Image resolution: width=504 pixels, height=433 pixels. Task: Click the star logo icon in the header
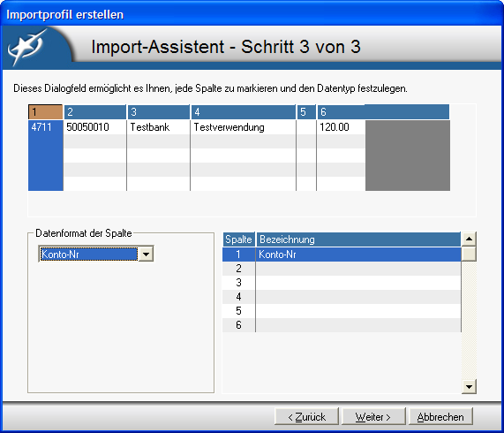click(x=27, y=47)
